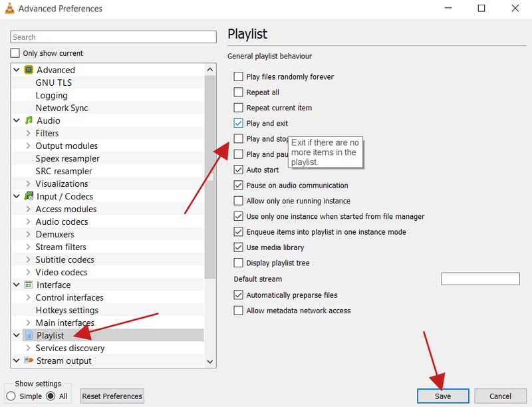Enable Play files randomly forever

coord(239,76)
